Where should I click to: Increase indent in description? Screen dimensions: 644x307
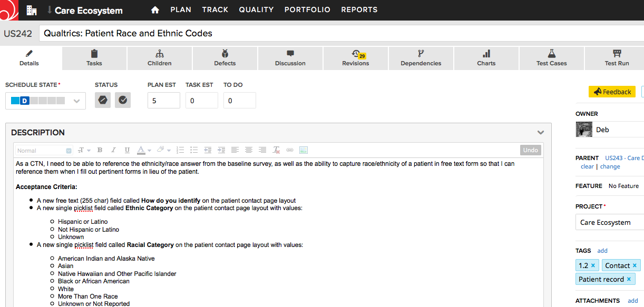221,150
